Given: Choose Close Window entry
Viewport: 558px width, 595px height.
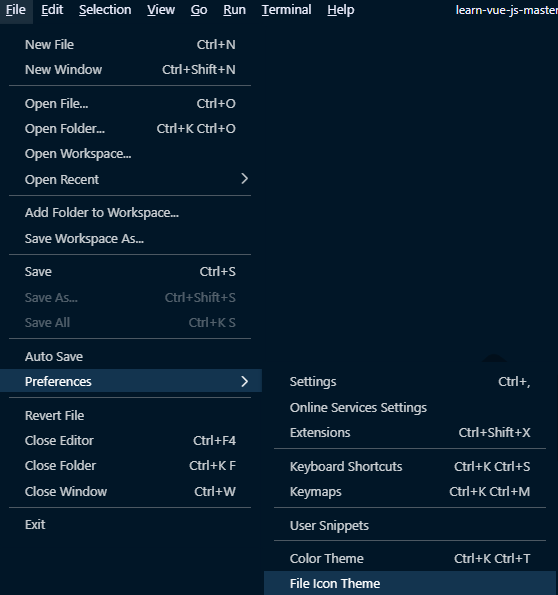Looking at the screenshot, I should click(130, 492).
